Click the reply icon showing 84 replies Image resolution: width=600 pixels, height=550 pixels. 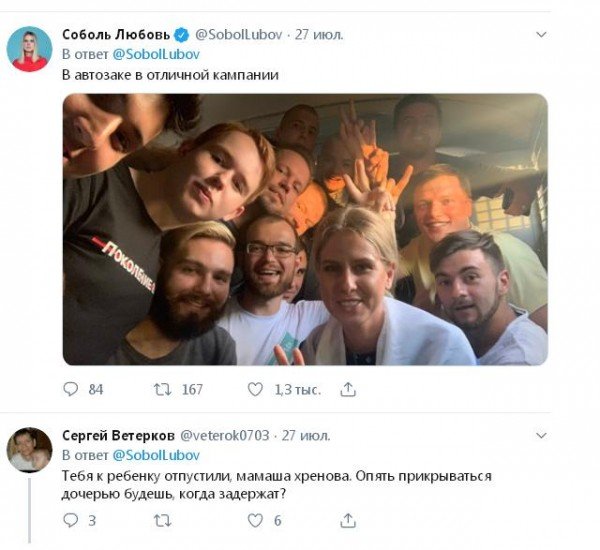pyautogui.click(x=71, y=389)
